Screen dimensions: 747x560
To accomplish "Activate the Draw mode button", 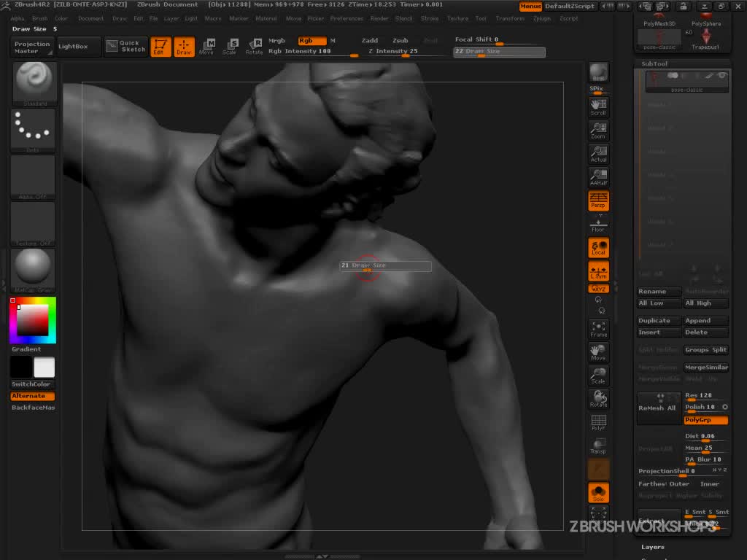I will 184,47.
